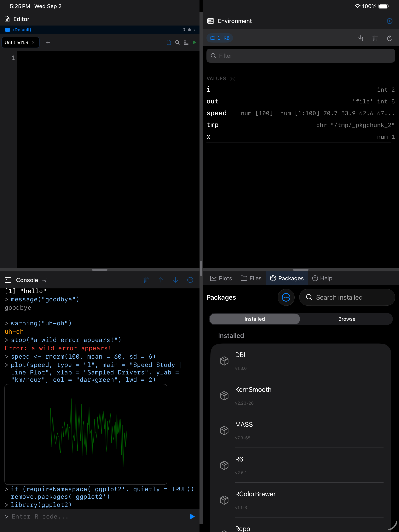The height and width of the screenshot is (532, 399).
Task: Click the new document icon in editor toolbar
Action: [x=169, y=43]
